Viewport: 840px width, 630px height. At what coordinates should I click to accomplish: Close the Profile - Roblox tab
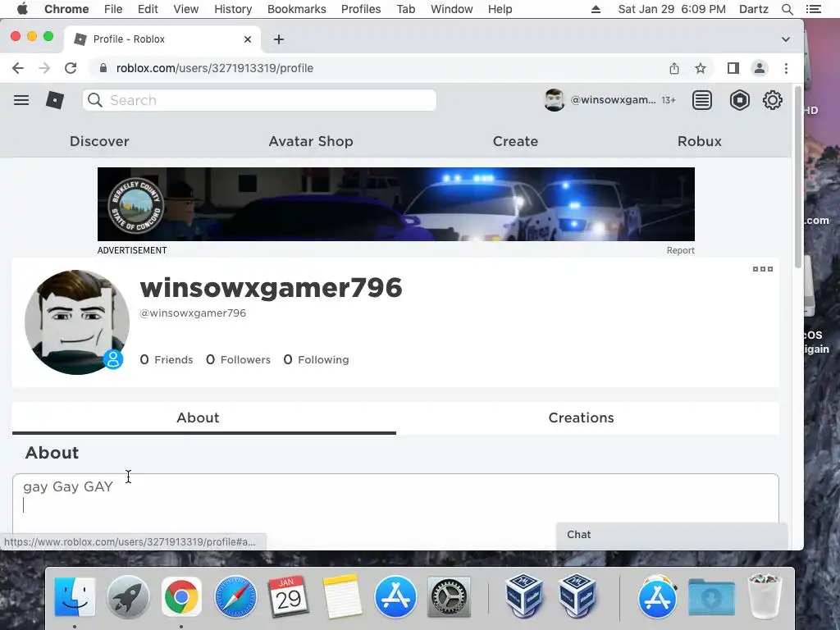(248, 39)
